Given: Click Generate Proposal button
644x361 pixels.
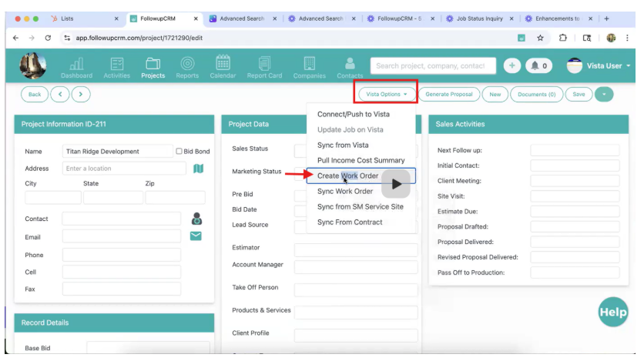Looking at the screenshot, I should coord(448,95).
